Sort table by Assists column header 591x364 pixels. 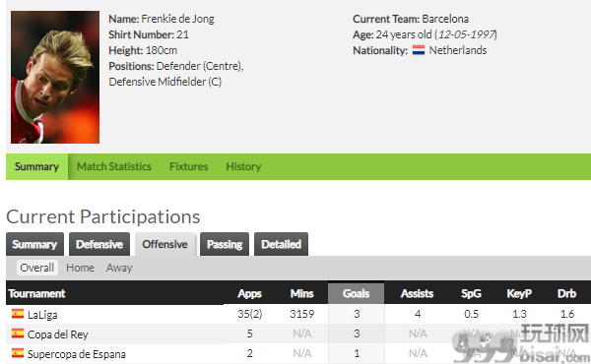417,293
